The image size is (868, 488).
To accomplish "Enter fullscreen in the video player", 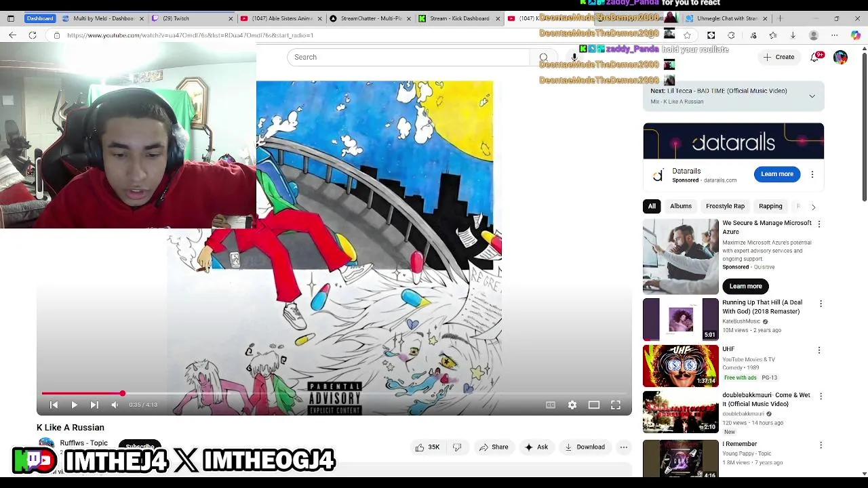I will 616,405.
